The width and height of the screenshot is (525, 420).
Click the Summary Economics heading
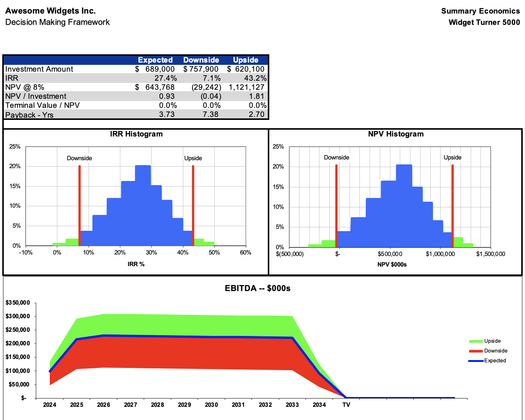point(480,11)
